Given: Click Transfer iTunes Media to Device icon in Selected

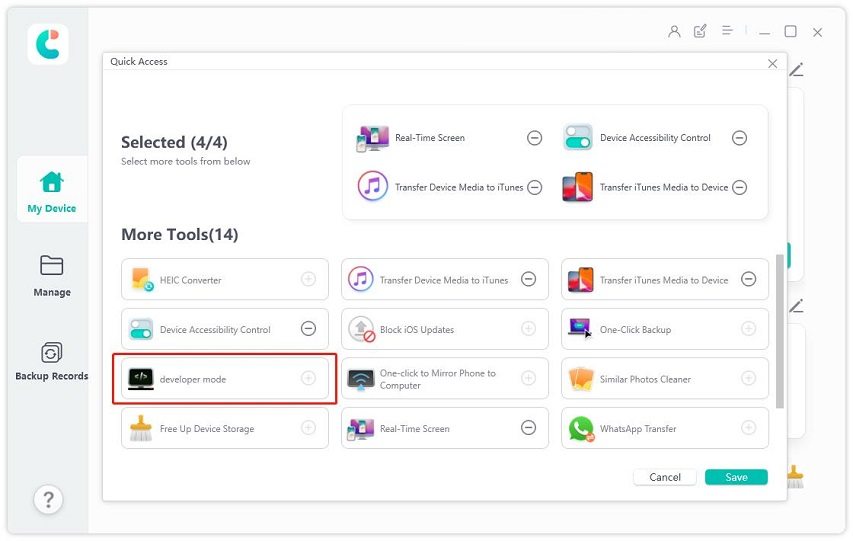Looking at the screenshot, I should click(x=577, y=187).
